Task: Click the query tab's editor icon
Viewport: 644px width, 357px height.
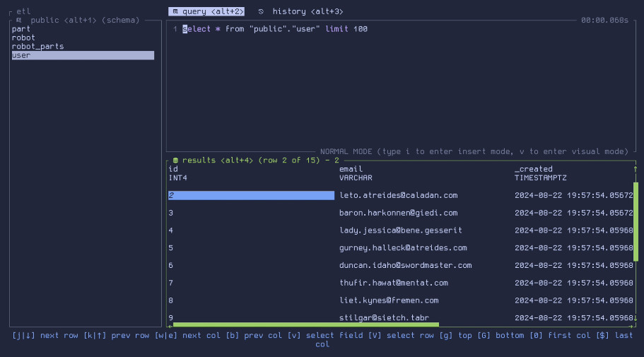Action: pos(175,11)
